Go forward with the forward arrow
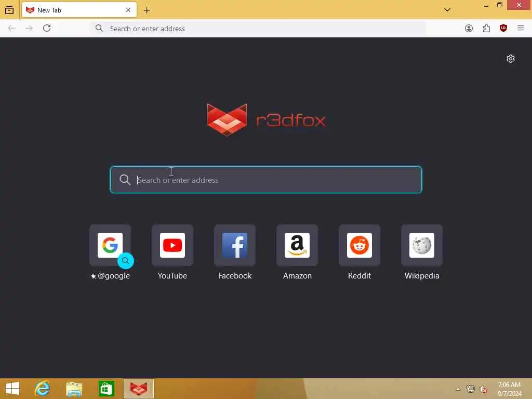Viewport: 532px width, 399px height. pos(29,28)
